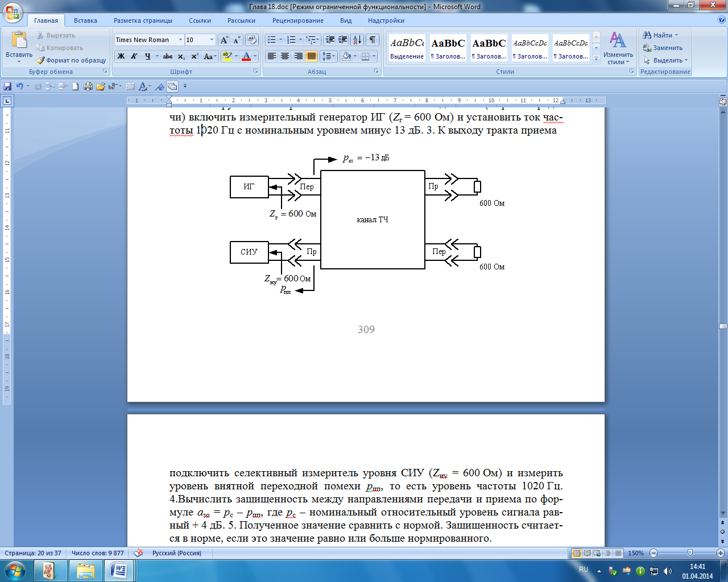Click the Grow Font icon

coord(225,40)
